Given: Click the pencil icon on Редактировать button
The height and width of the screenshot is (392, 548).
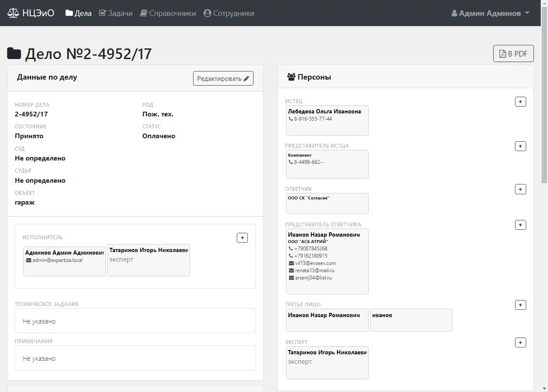Looking at the screenshot, I should [x=247, y=78].
